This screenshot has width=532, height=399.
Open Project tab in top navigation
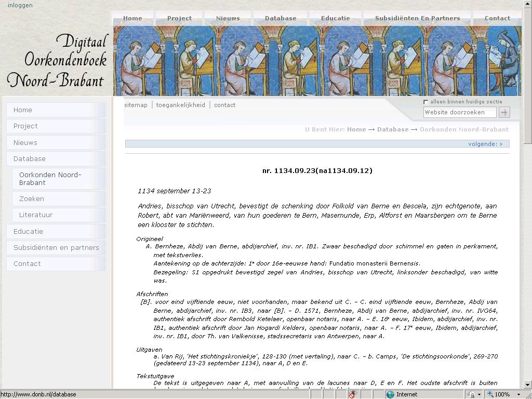[179, 18]
